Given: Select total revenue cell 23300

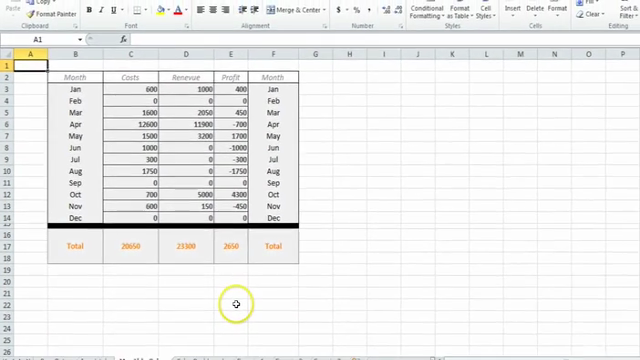Looking at the screenshot, I should [186, 246].
